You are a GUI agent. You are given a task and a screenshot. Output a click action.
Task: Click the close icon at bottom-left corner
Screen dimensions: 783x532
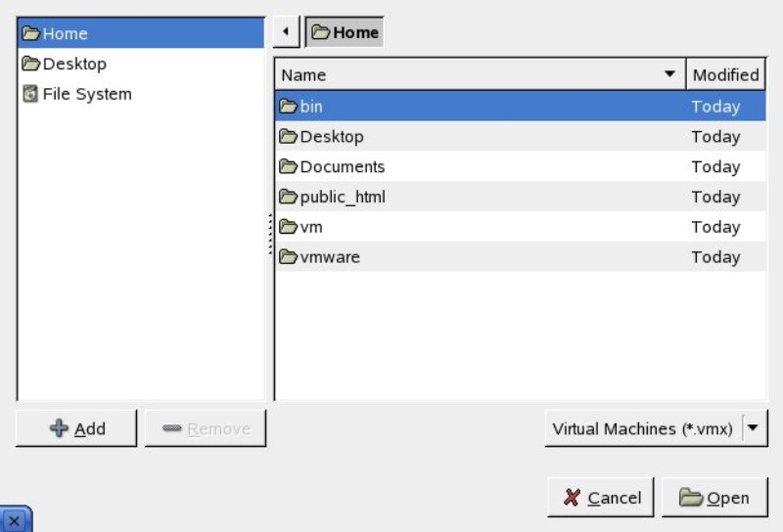click(15, 521)
